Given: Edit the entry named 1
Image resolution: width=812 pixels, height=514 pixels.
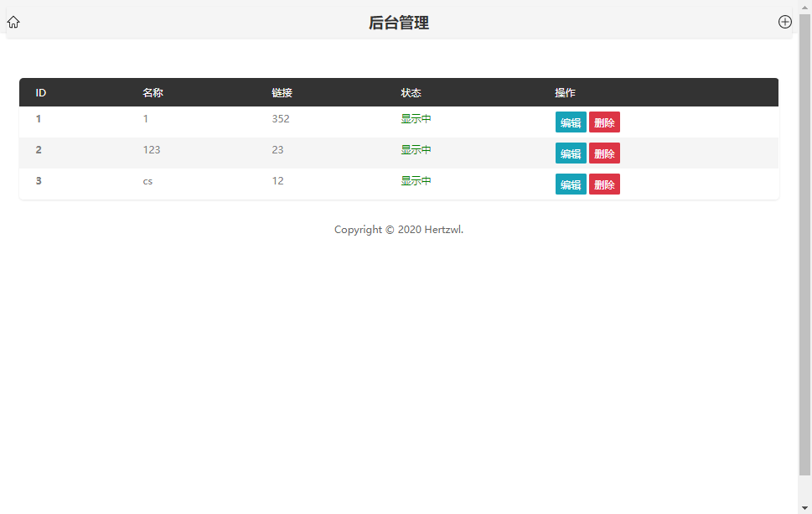Looking at the screenshot, I should pyautogui.click(x=571, y=122).
